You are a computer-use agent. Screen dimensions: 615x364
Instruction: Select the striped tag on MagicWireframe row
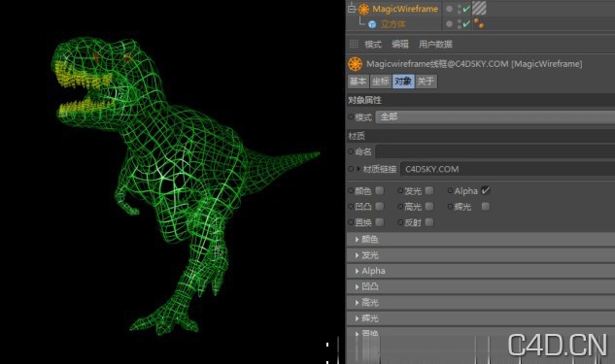[479, 8]
